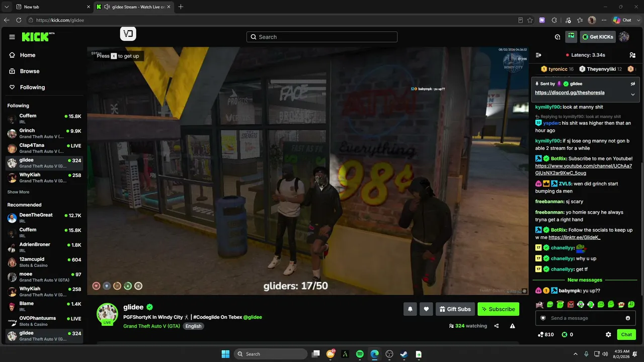Screen dimensions: 644x362
Task: Click glidee's live profile avatar
Action: (107, 314)
